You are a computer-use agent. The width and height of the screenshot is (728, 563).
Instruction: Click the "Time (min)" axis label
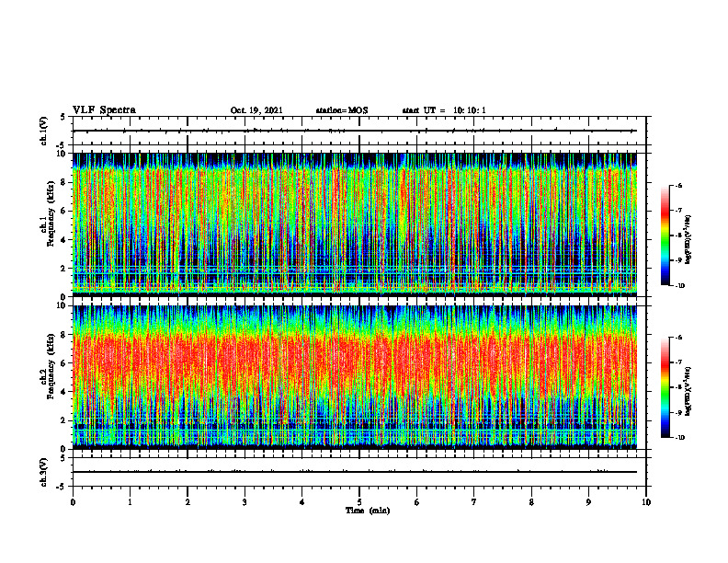point(368,511)
